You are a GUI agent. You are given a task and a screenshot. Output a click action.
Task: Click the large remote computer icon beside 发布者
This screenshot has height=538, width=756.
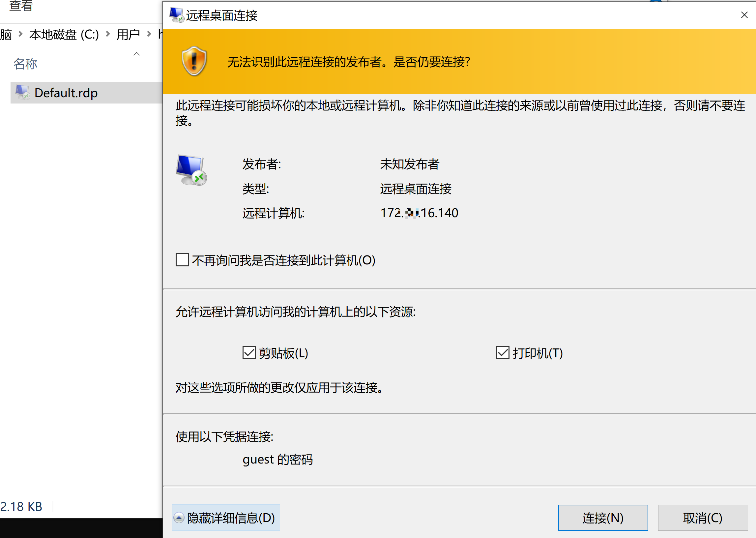pyautogui.click(x=191, y=170)
